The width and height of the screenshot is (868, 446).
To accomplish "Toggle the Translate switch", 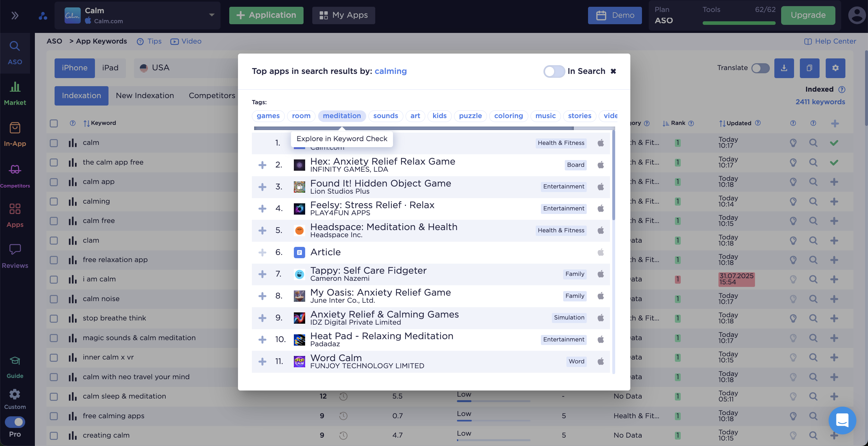I will (x=760, y=68).
